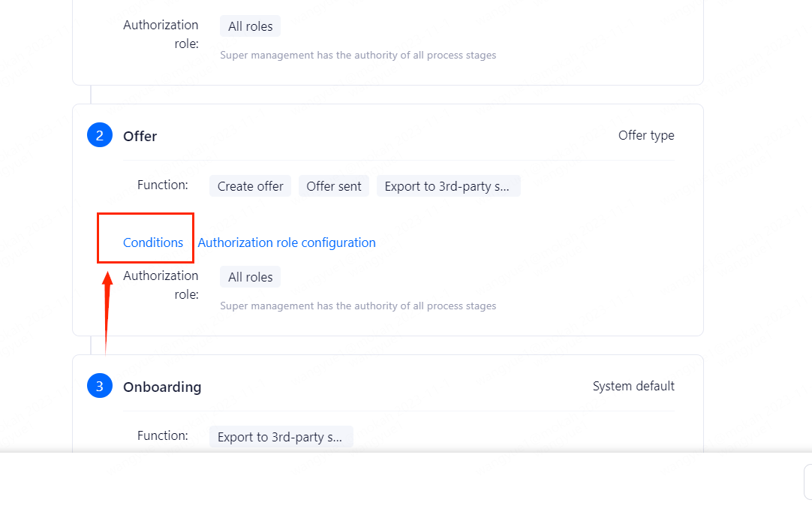
Task: Click the Offer stage title
Action: (x=140, y=136)
